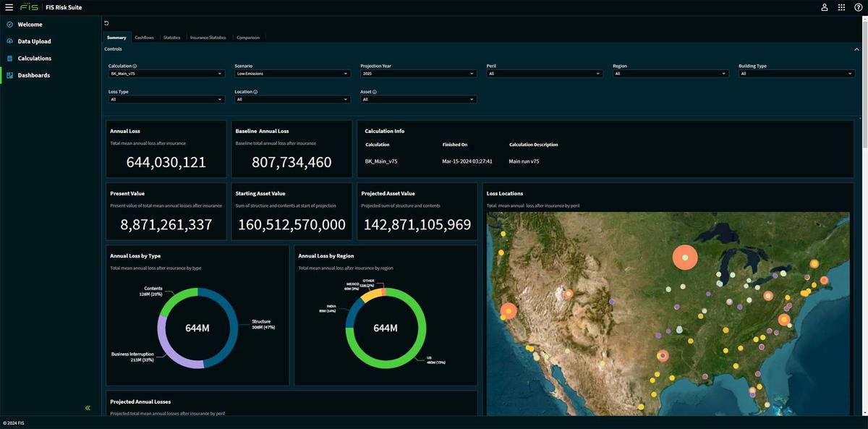Click the largest orange bubble on map

coord(684,258)
